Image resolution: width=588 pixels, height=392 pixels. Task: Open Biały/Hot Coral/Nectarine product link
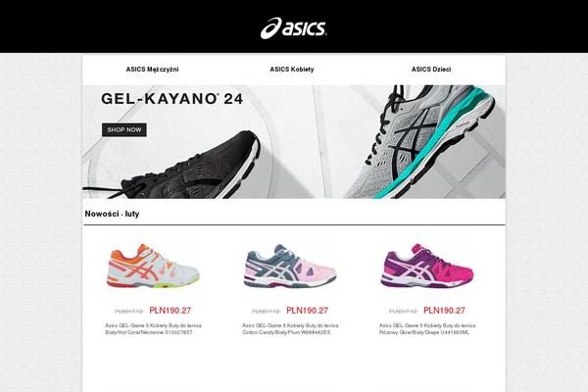click(154, 329)
